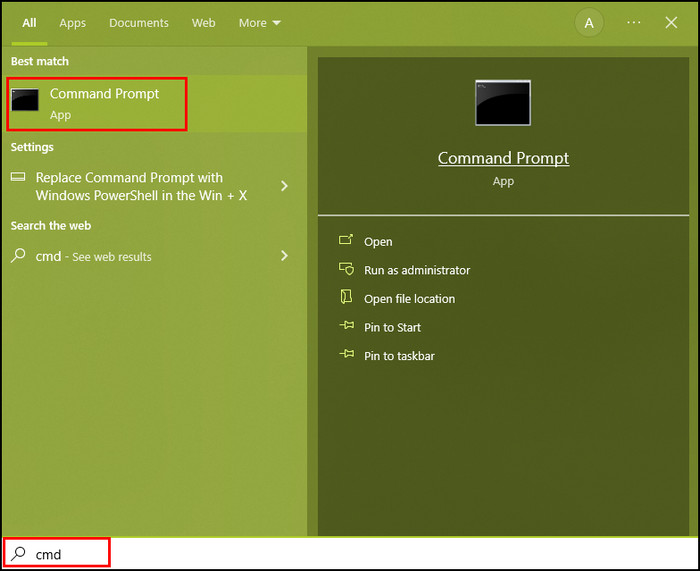The image size is (700, 571).
Task: Click the Pin to Start pin icon
Action: coord(346,325)
